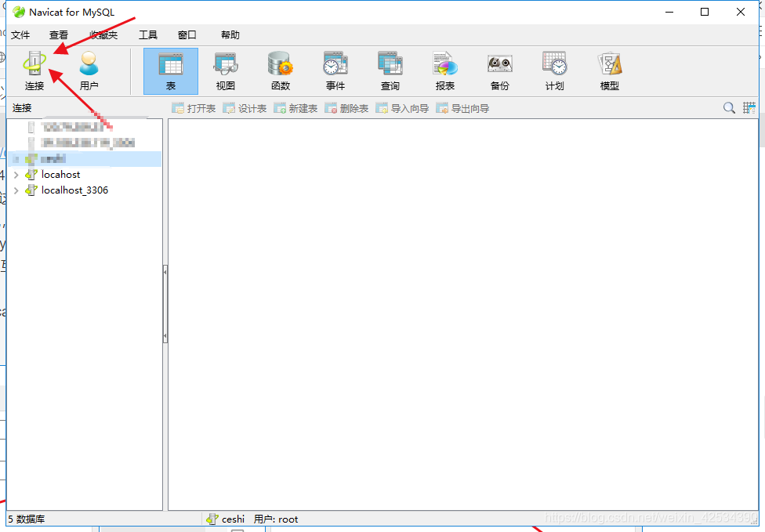Open the 视图 views icon
The width and height of the screenshot is (765, 532).
click(x=226, y=71)
